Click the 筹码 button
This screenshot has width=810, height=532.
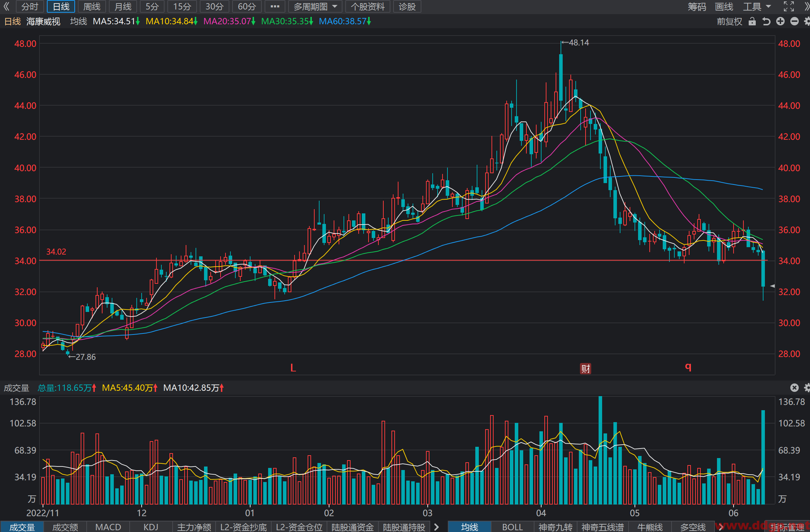(x=697, y=6)
